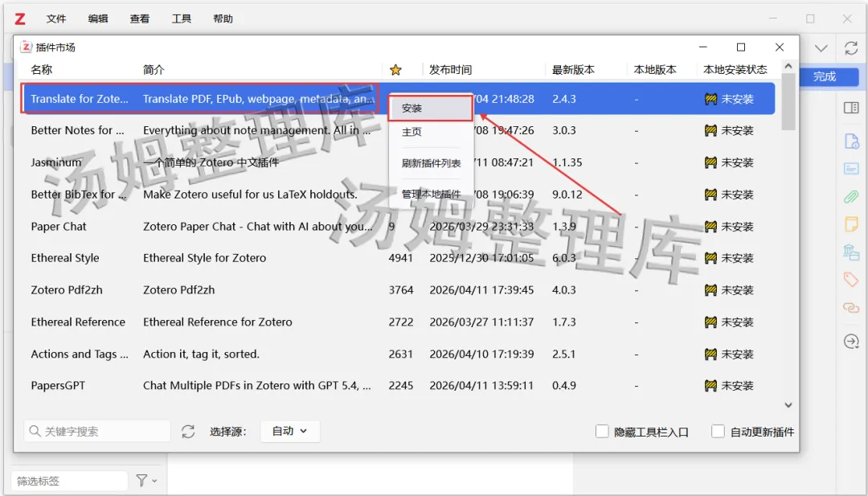This screenshot has width=868, height=496.
Task: Click the not-installed icon for Zotero Pdf2zh
Action: point(710,290)
